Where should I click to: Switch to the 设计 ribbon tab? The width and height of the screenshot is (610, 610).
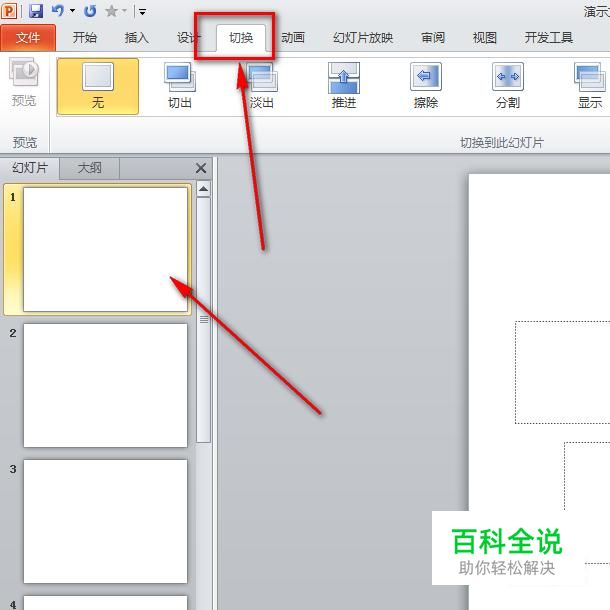coord(188,38)
